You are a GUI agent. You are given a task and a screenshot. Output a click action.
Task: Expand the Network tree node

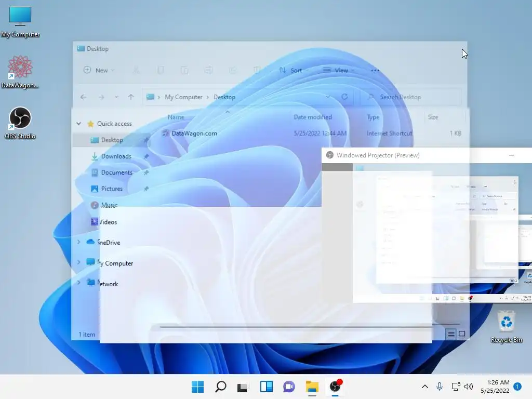pos(79,283)
